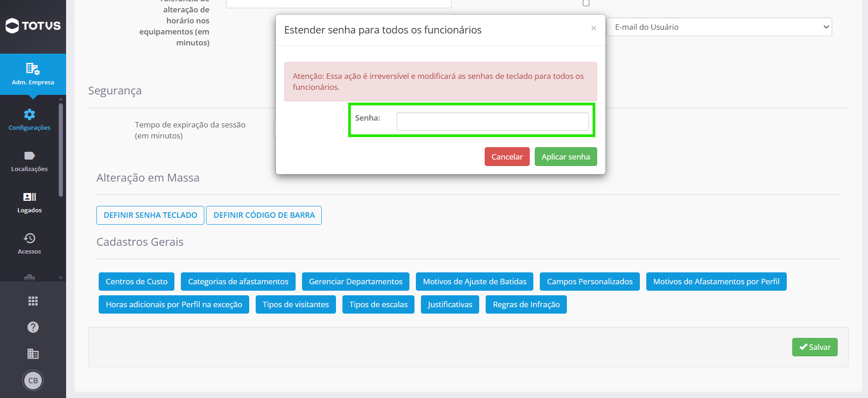
Task: Open Tipos de visitantes
Action: point(296,304)
